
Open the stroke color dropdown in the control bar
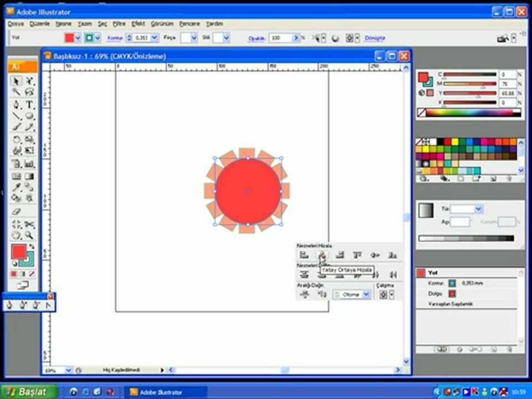tap(98, 38)
